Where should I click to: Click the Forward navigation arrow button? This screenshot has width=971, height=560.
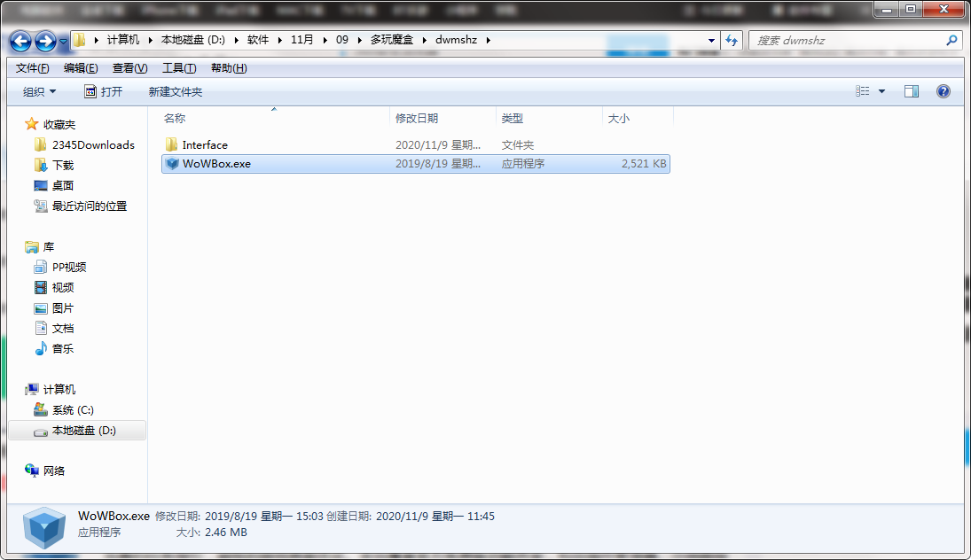[x=45, y=41]
